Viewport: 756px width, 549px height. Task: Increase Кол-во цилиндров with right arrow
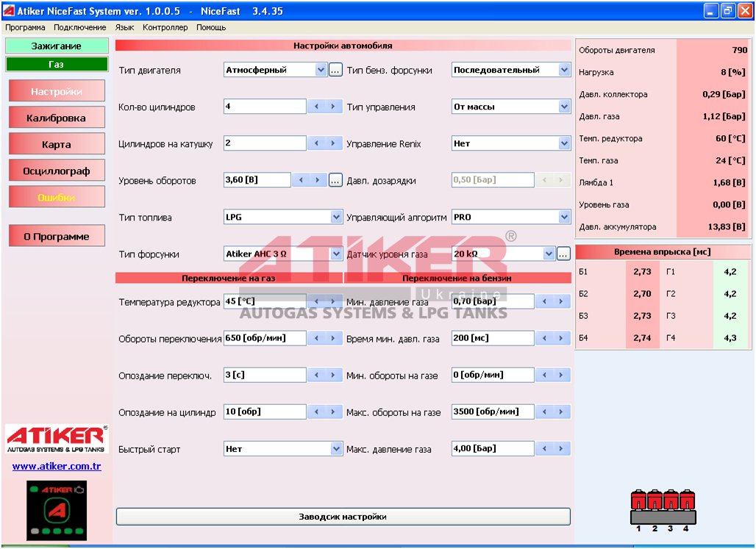pos(332,107)
